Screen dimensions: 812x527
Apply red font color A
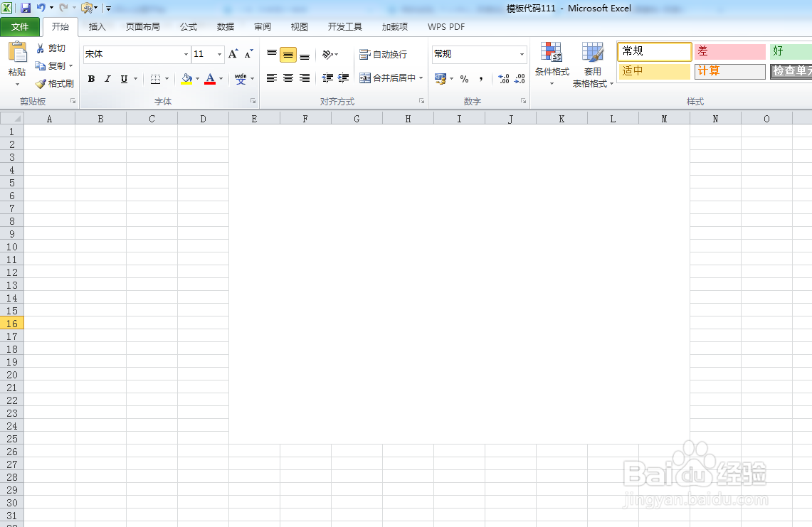(x=210, y=79)
